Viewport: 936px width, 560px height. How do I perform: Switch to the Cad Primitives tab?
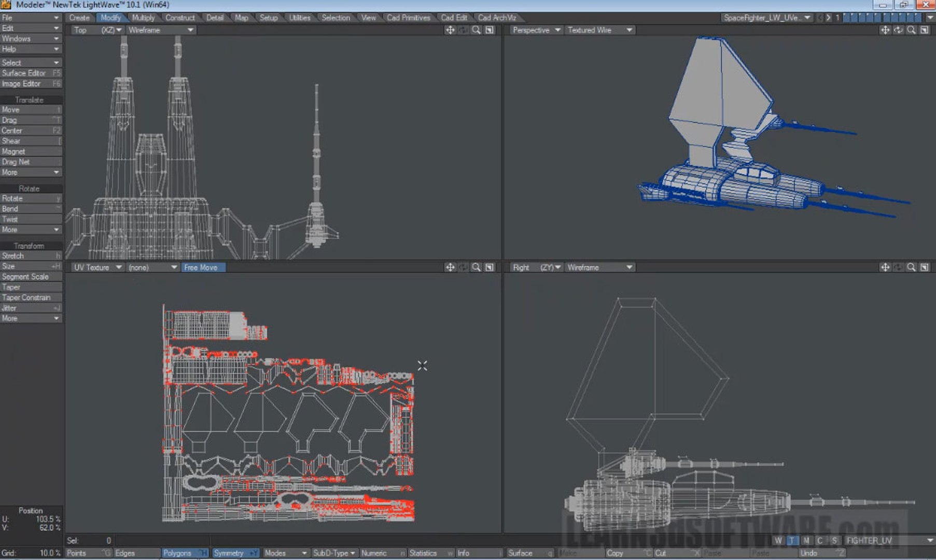pos(409,18)
